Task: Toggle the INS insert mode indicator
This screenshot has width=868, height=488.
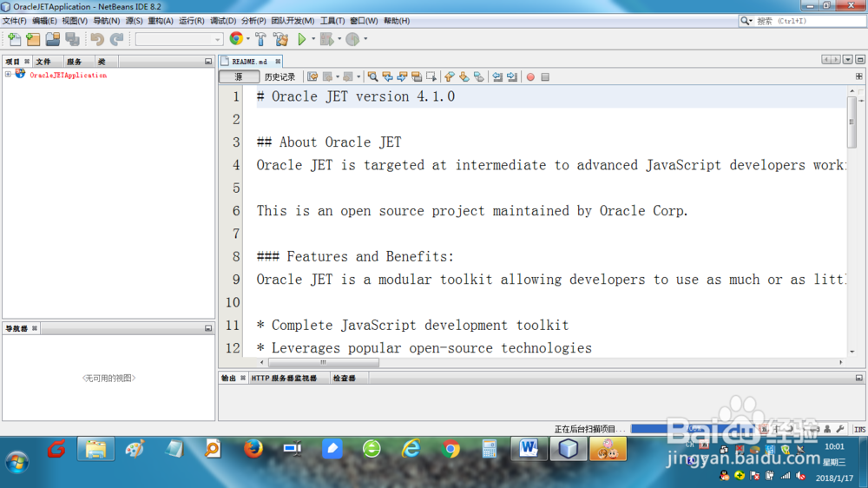Action: (x=859, y=429)
